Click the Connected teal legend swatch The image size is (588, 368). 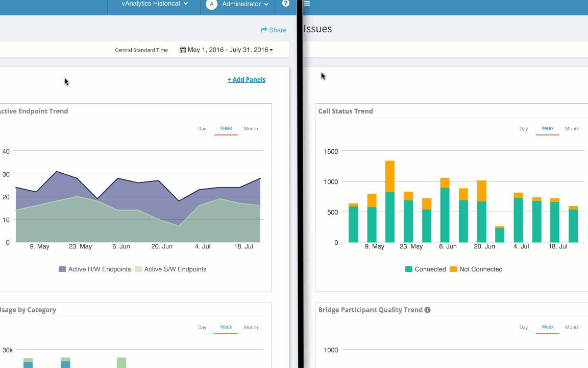point(409,269)
